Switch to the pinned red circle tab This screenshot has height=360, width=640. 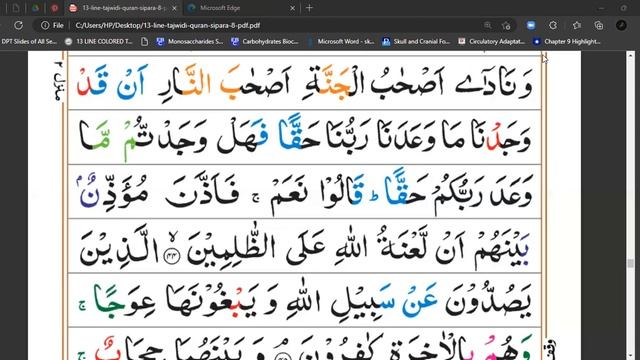54,8
